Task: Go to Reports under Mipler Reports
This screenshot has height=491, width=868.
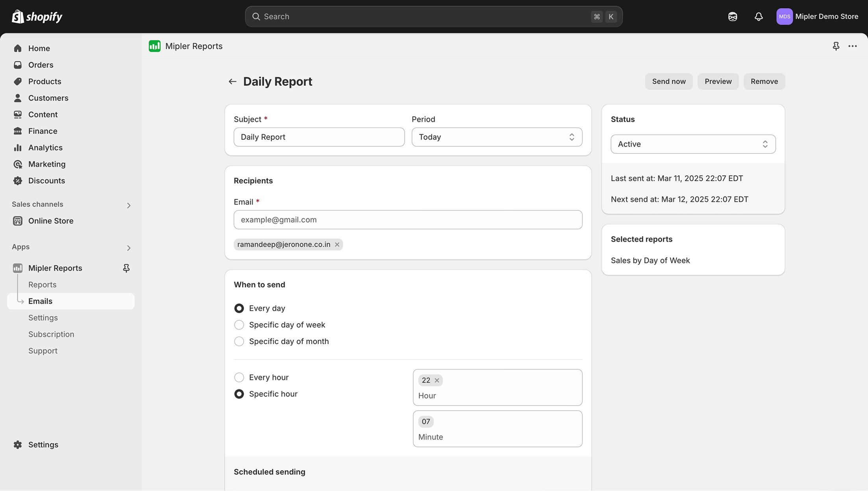Action: (x=42, y=285)
